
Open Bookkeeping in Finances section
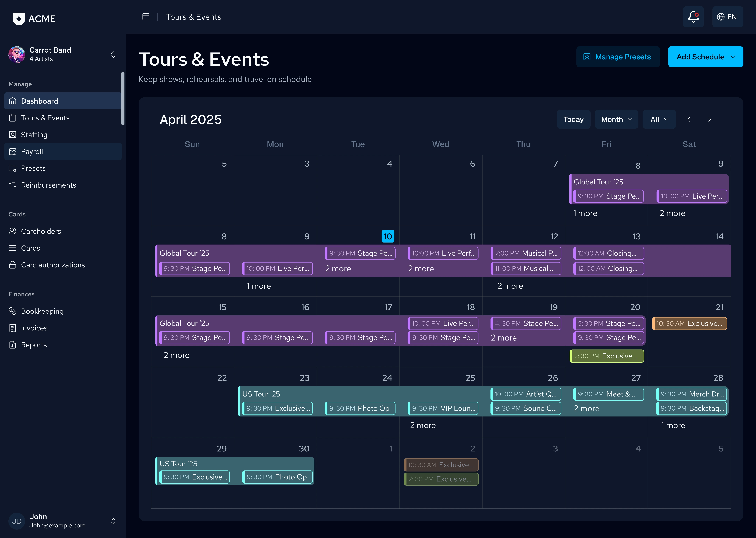[42, 311]
